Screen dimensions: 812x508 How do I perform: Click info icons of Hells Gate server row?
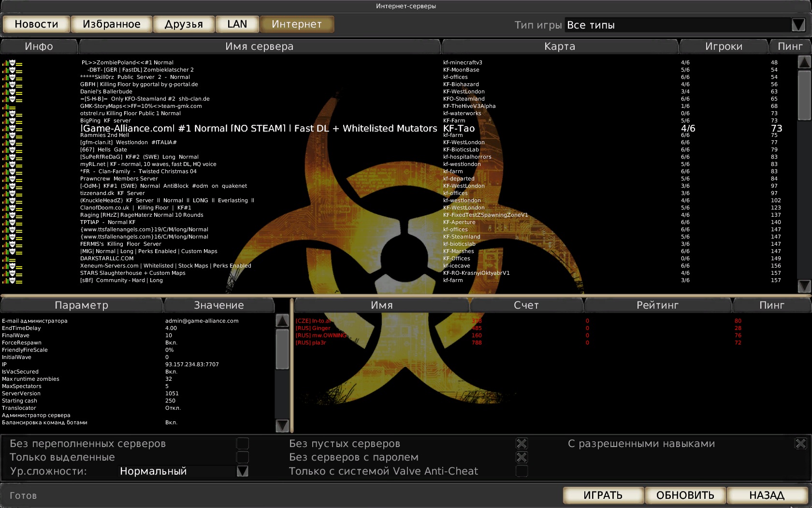[12, 150]
